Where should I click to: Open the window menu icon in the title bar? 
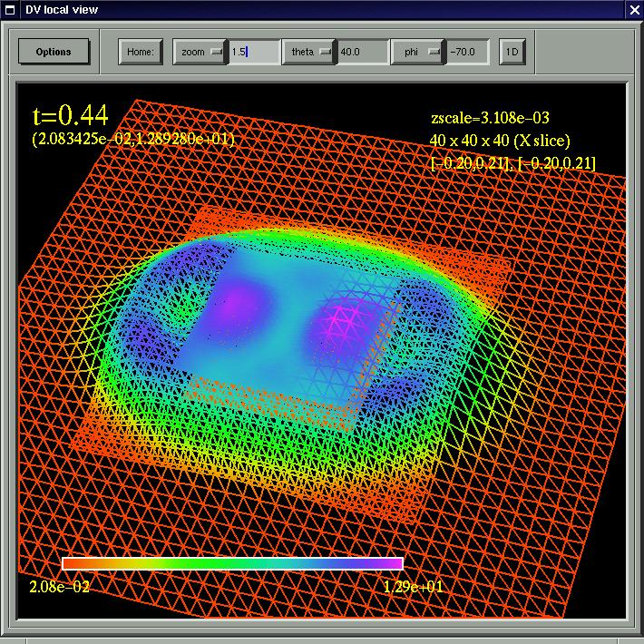[9, 10]
